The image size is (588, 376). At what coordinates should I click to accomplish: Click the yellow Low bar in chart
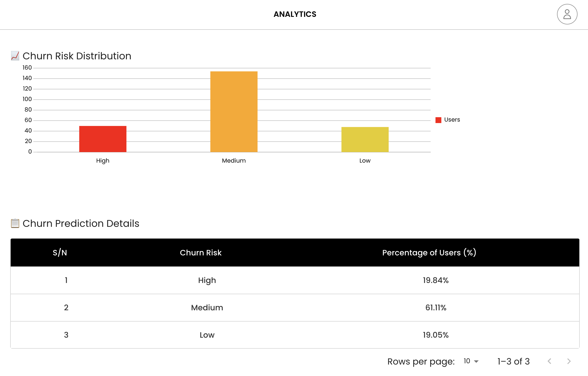pyautogui.click(x=365, y=139)
